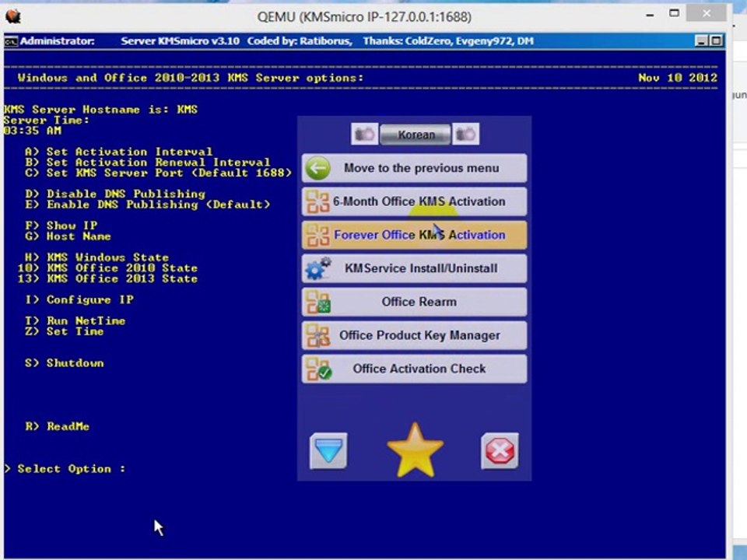The width and height of the screenshot is (747, 560).
Task: Click the Office icon on Forever Activation
Action: 317,235
